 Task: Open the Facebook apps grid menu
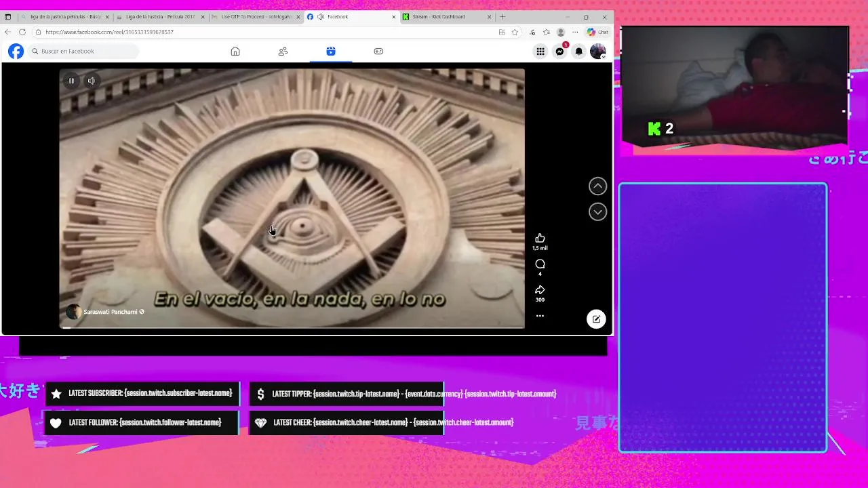tap(540, 52)
